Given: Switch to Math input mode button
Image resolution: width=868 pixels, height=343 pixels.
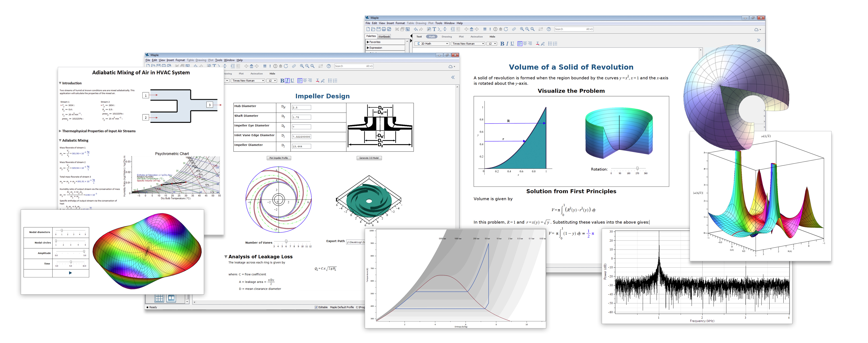Looking at the screenshot, I should tap(432, 36).
